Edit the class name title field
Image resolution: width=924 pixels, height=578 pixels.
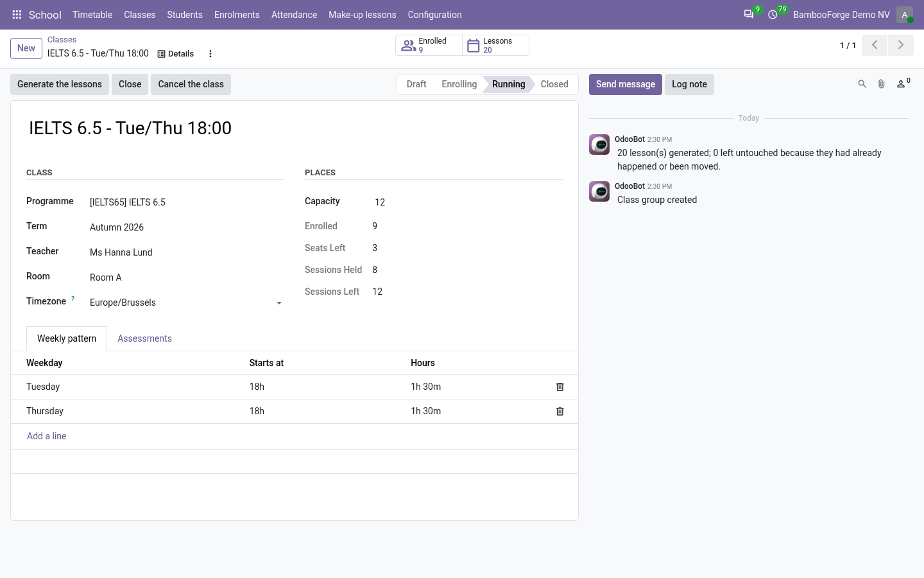click(x=295, y=128)
